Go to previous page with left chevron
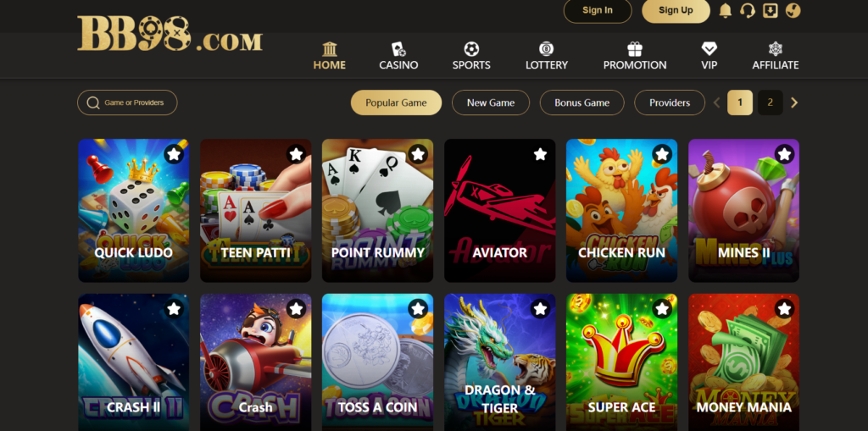 click(x=716, y=103)
